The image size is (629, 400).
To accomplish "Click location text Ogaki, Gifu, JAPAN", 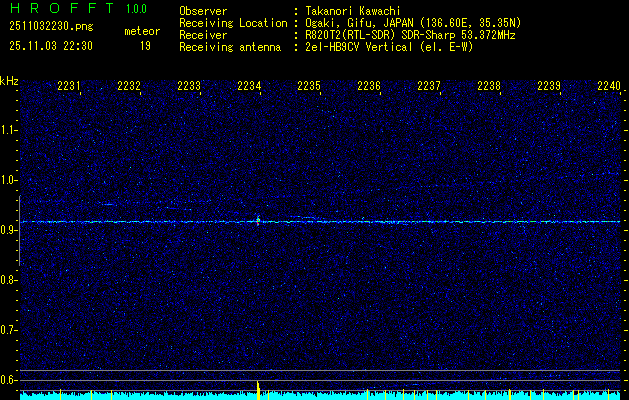I will pos(359,23).
